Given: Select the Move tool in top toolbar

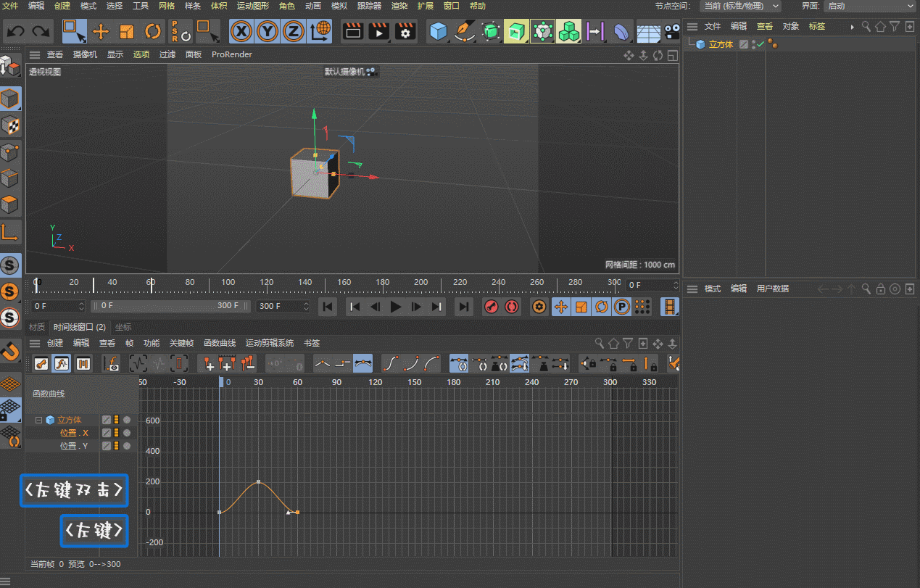Looking at the screenshot, I should point(101,32).
